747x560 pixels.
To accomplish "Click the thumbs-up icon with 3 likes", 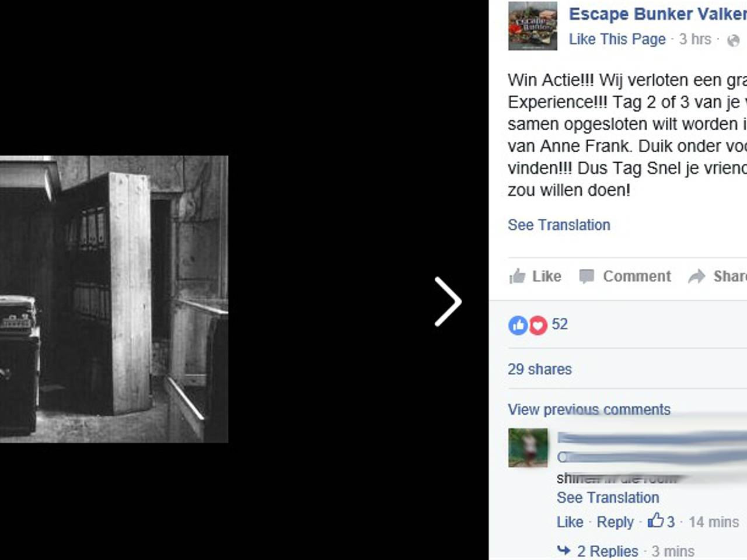I will point(655,520).
